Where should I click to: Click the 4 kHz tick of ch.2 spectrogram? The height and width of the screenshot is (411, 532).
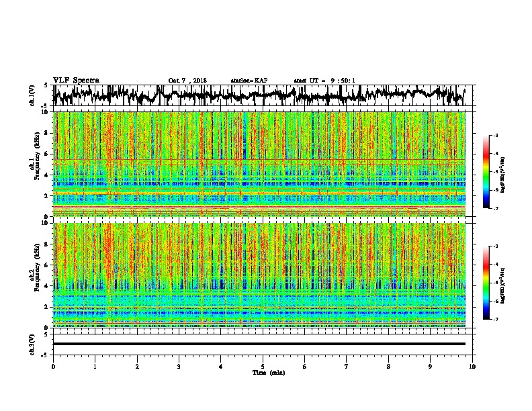[x=47, y=286]
